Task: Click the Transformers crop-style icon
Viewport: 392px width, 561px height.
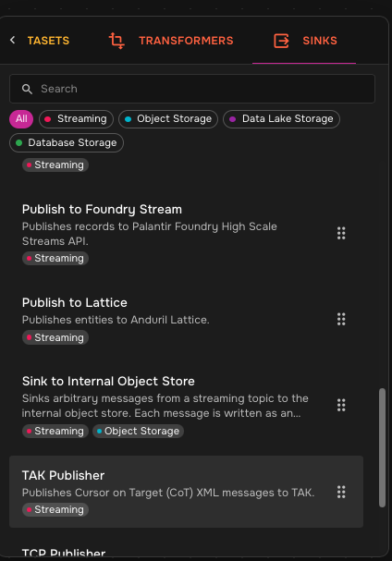Action: point(116,41)
